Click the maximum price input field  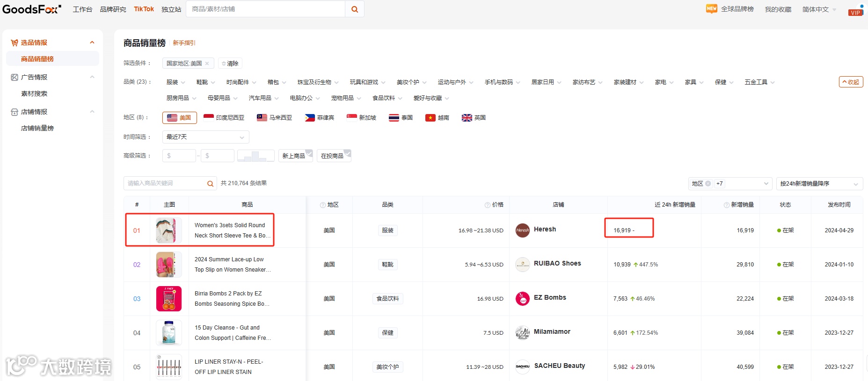pos(218,156)
